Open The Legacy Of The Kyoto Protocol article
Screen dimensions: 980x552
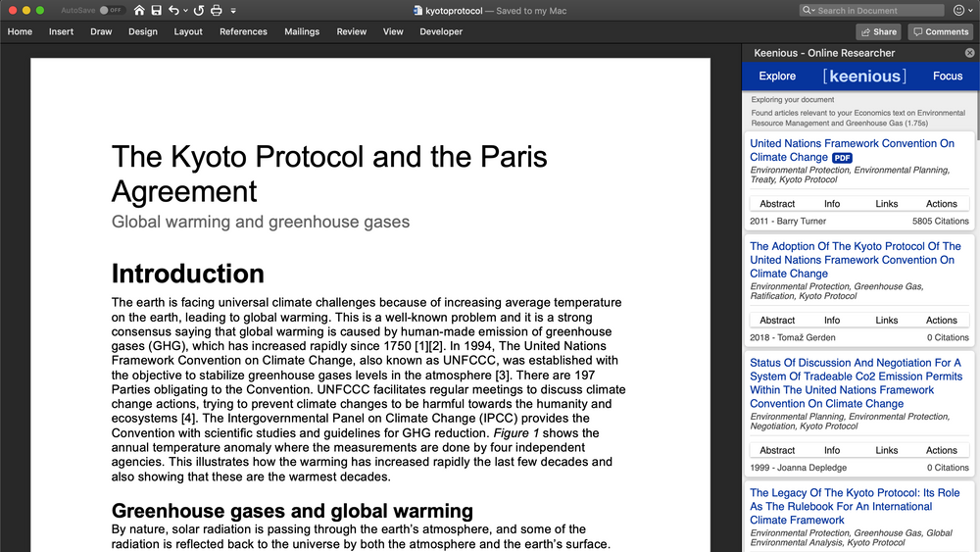[x=855, y=506]
